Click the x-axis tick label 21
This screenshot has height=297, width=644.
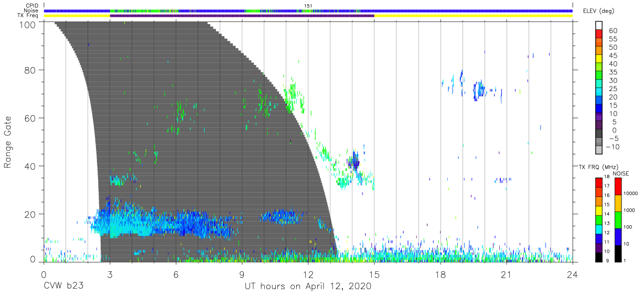point(507,274)
